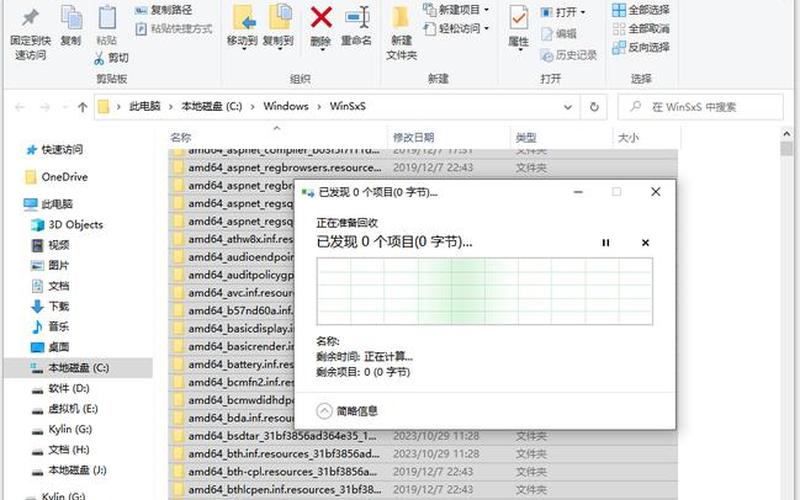Click the Forward navigation arrow
This screenshot has height=500, width=800.
coord(45,107)
